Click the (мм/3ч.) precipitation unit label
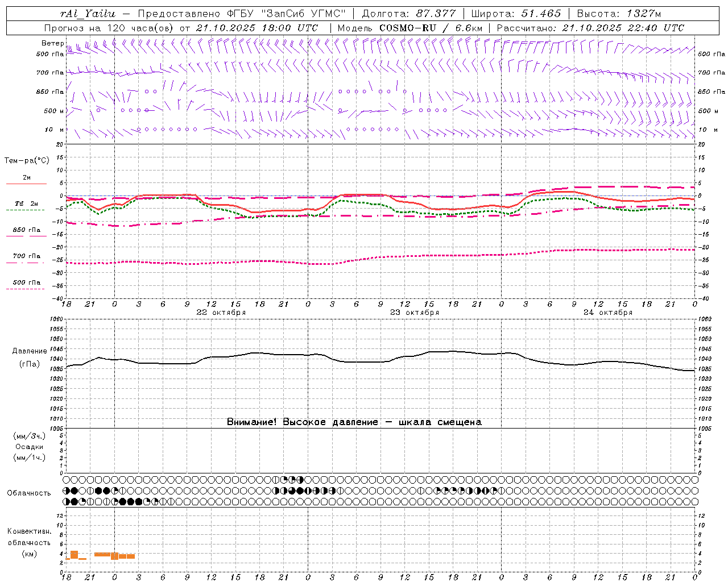 pyautogui.click(x=30, y=436)
